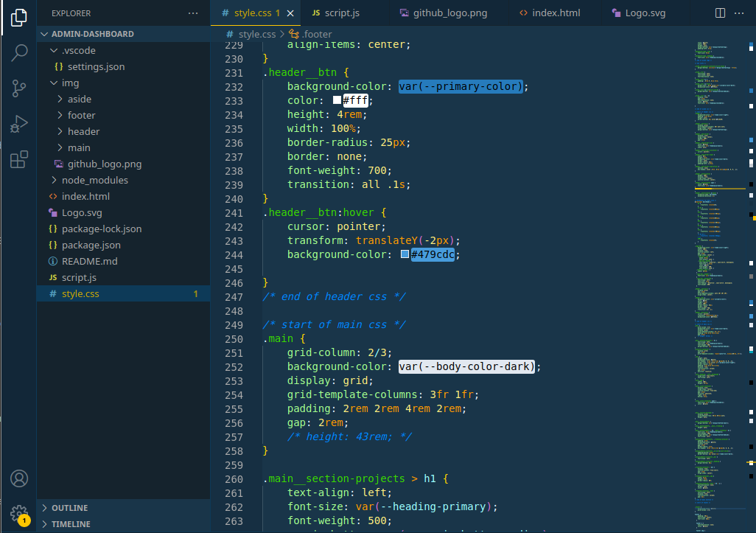Open the Search view in activity bar

point(19,52)
